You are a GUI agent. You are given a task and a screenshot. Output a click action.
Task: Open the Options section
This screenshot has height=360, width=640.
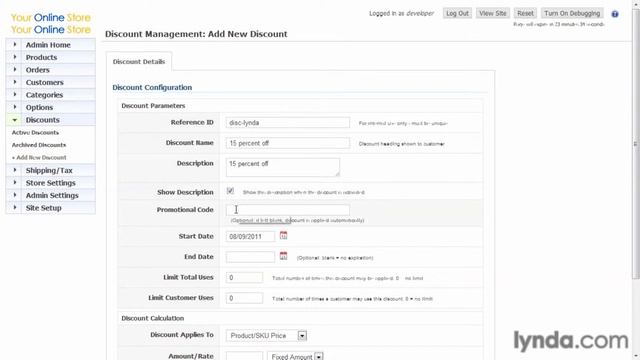click(x=39, y=107)
